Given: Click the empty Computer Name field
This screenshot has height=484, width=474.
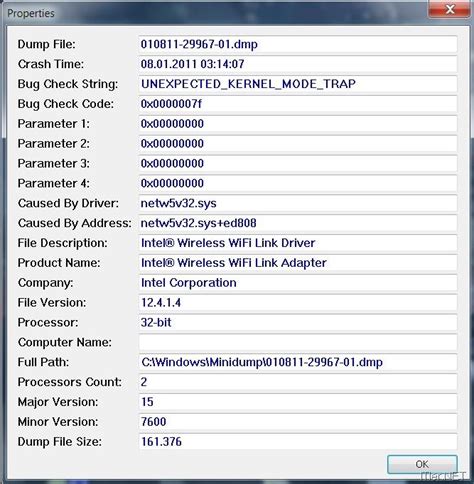Looking at the screenshot, I should (x=298, y=342).
